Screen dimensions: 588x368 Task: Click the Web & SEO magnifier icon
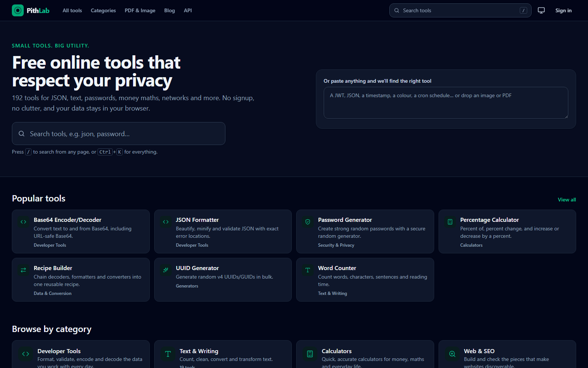point(452,354)
